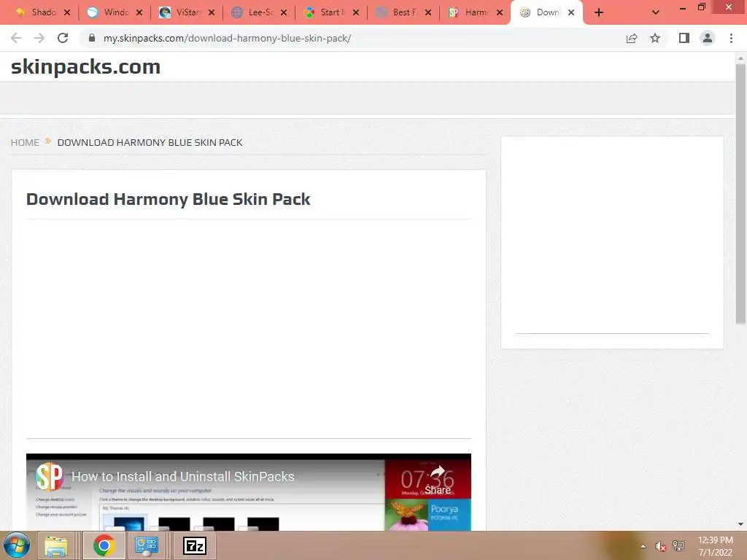Show hidden tray icons arrow
The width and height of the screenshot is (747, 560).
pyautogui.click(x=643, y=546)
